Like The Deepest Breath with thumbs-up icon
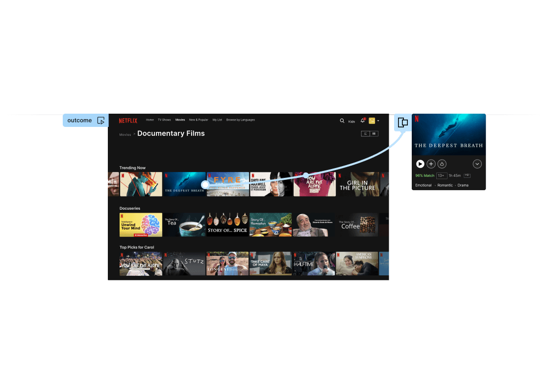 point(442,164)
